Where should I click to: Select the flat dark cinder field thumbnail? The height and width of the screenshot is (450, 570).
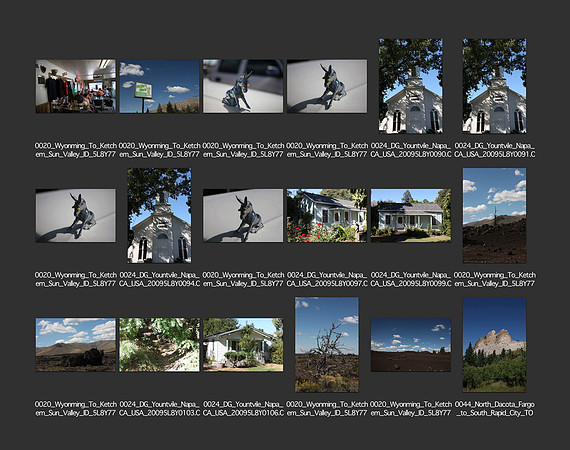click(411, 345)
